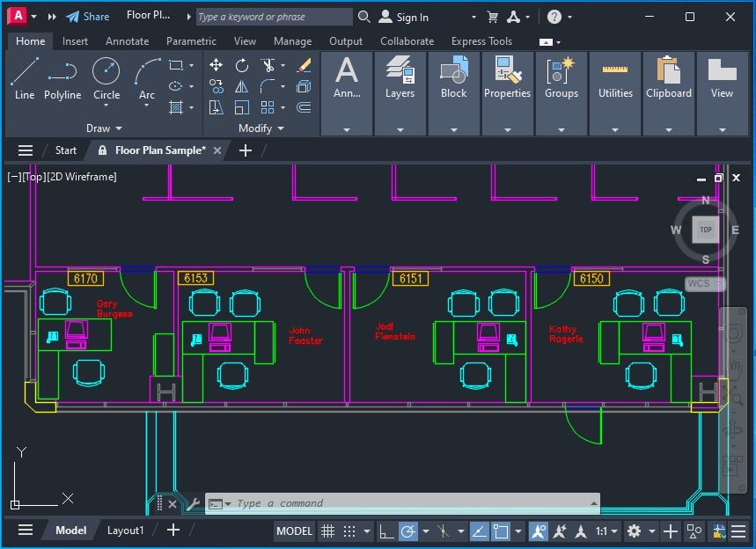
Task: Activate the Circle tool
Action: (106, 72)
